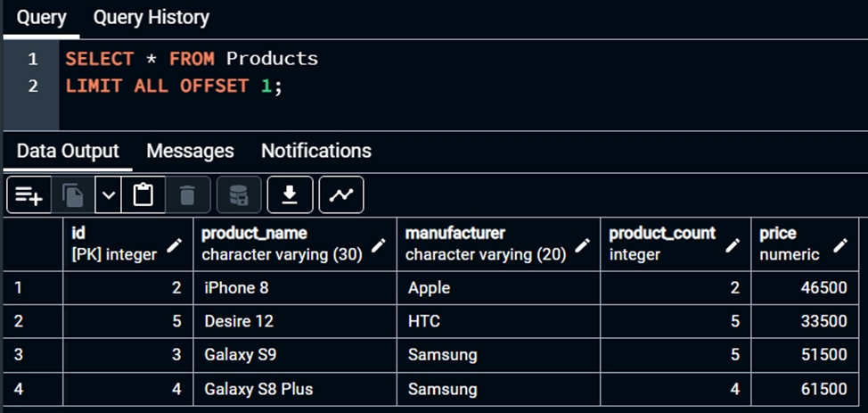The image size is (868, 413).
Task: Click pencil icon on price column
Action: (x=840, y=244)
